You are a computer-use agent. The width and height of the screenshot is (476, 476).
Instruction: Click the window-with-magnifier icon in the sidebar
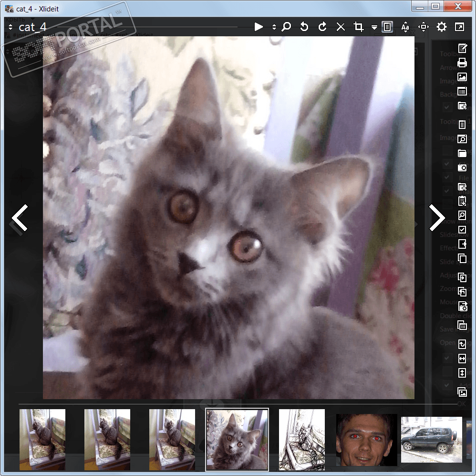click(x=462, y=139)
